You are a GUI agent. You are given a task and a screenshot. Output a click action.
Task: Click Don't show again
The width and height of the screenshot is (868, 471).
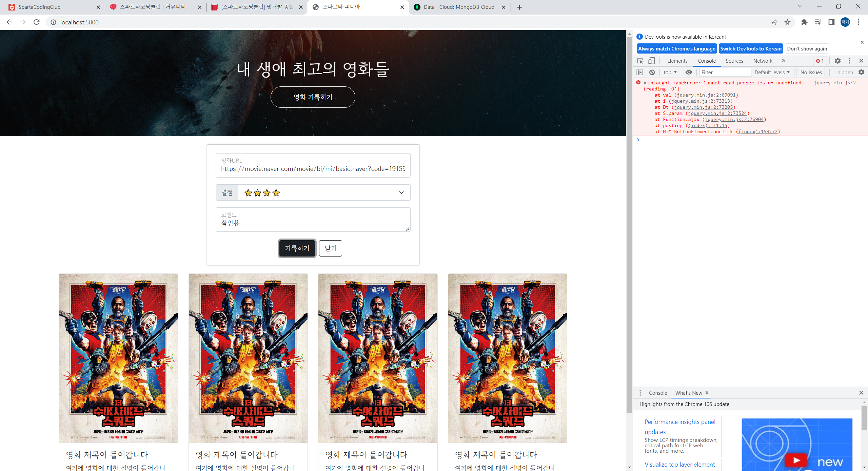click(807, 48)
